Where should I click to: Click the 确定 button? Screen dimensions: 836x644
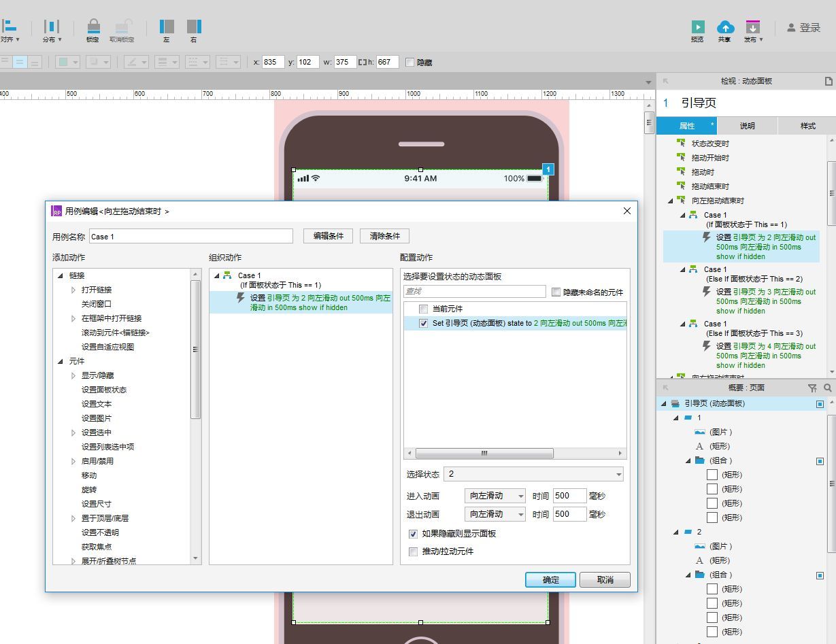(550, 579)
